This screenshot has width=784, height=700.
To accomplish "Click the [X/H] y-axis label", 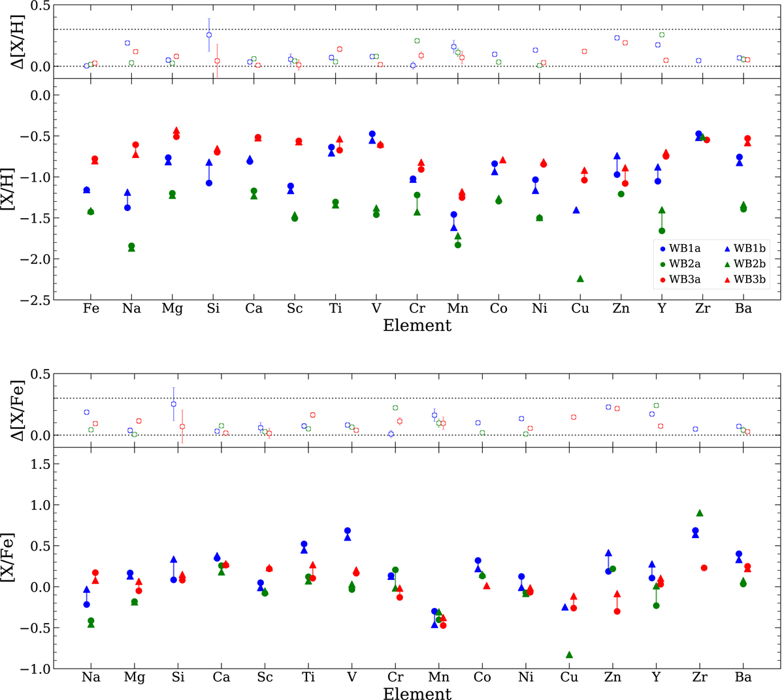I will pos(14,189).
